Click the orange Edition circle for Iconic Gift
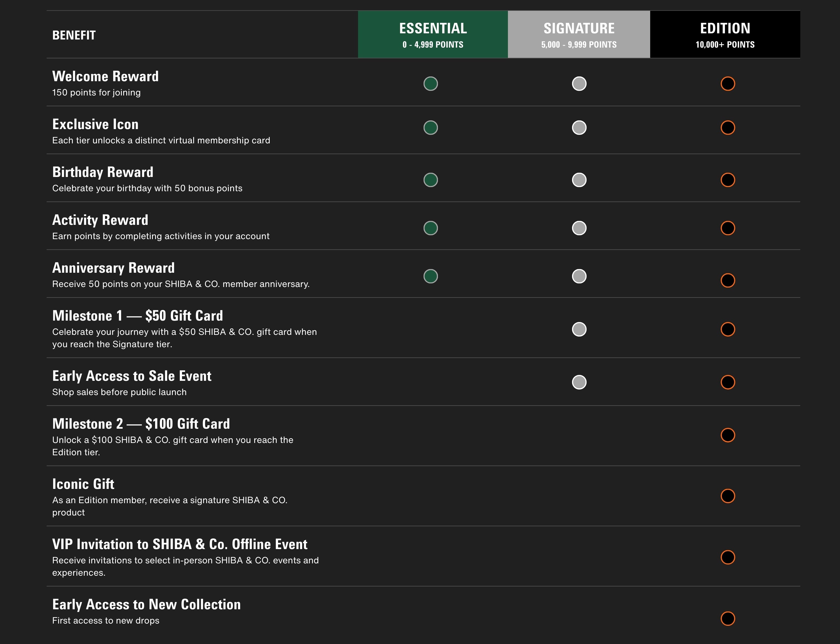This screenshot has height=644, width=840. click(727, 496)
